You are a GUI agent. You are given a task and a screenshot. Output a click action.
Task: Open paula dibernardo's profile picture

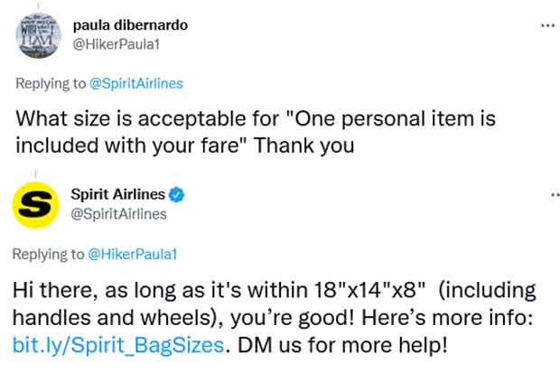[x=36, y=36]
